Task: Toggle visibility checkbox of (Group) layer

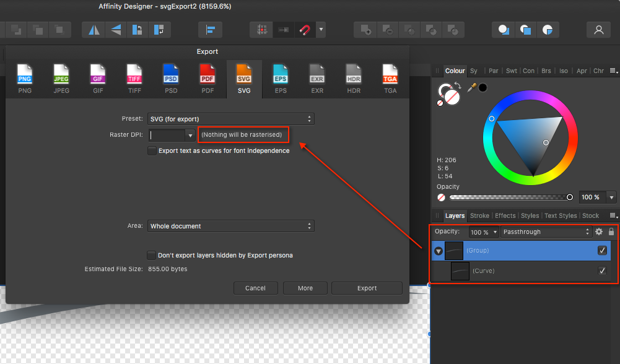Action: [x=602, y=250]
